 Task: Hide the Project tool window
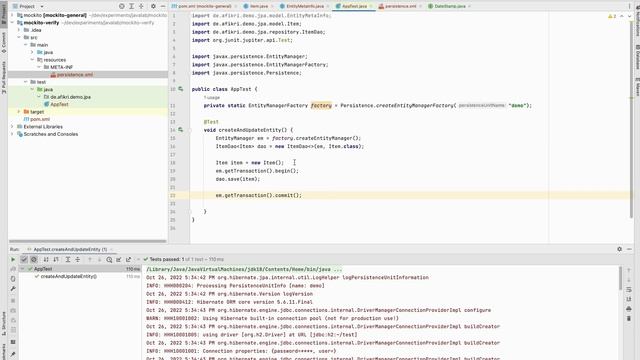coord(163,7)
